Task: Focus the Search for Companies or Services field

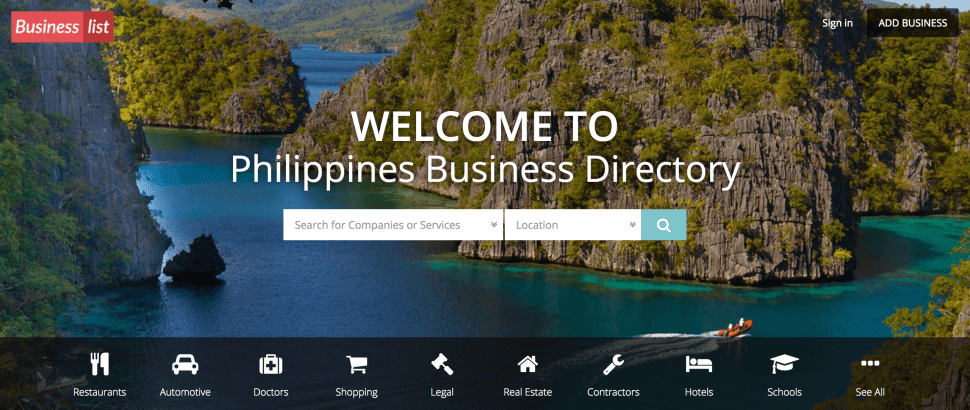Action: (x=393, y=225)
